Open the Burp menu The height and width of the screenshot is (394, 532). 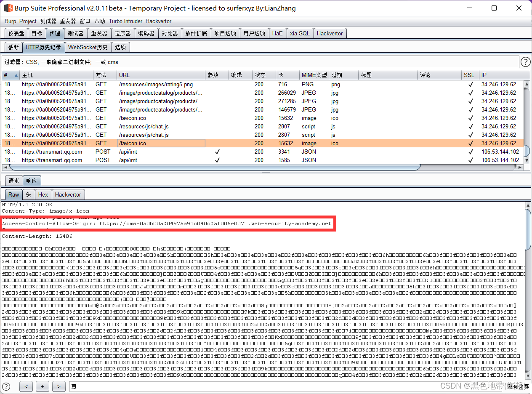(x=11, y=21)
